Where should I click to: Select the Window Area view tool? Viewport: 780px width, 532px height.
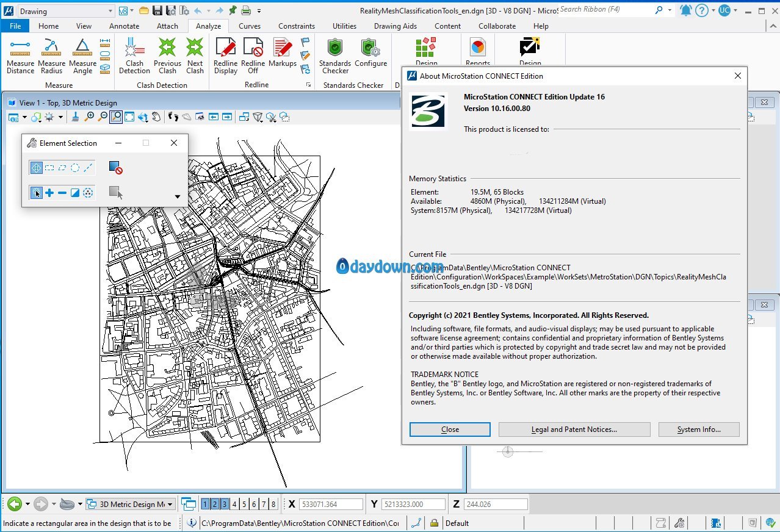pyautogui.click(x=115, y=117)
